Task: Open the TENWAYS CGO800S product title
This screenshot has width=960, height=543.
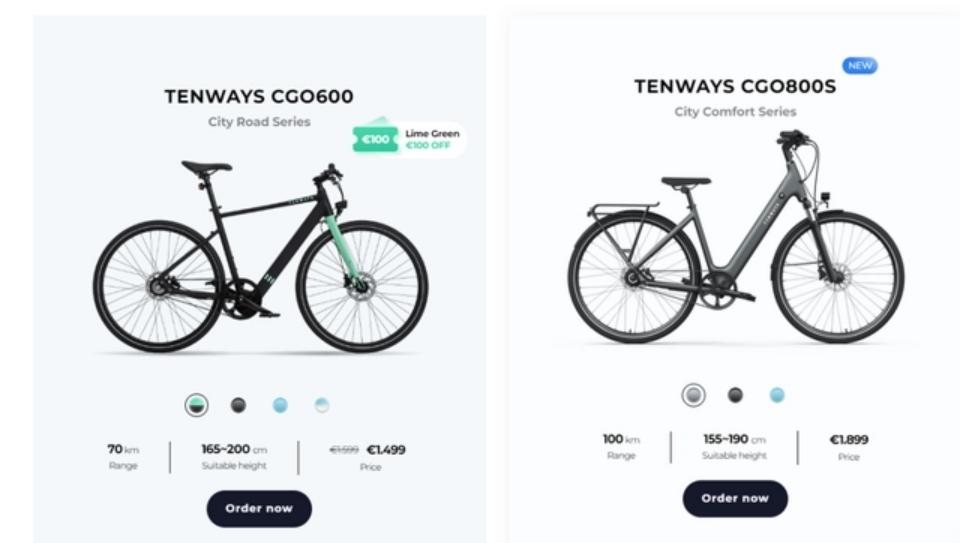Action: (735, 87)
